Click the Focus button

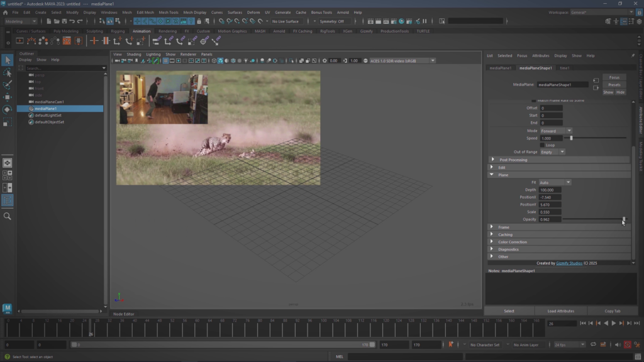pos(614,77)
